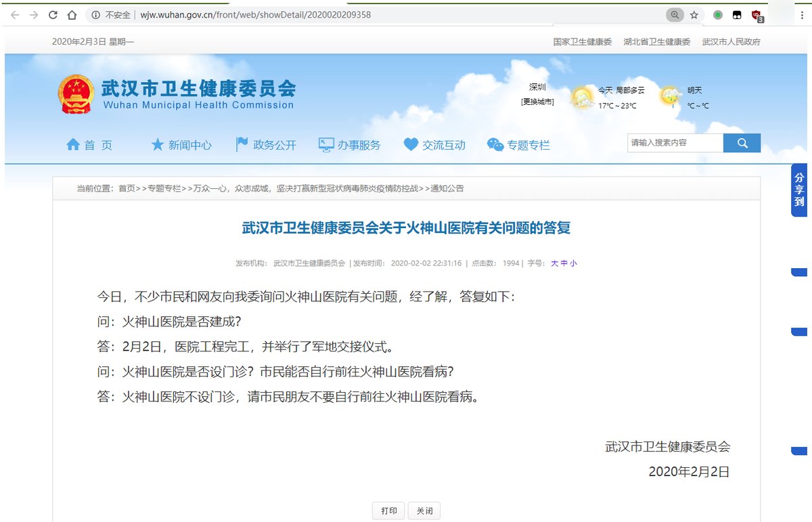Click the question 火神山医院是否建成?

point(169,322)
